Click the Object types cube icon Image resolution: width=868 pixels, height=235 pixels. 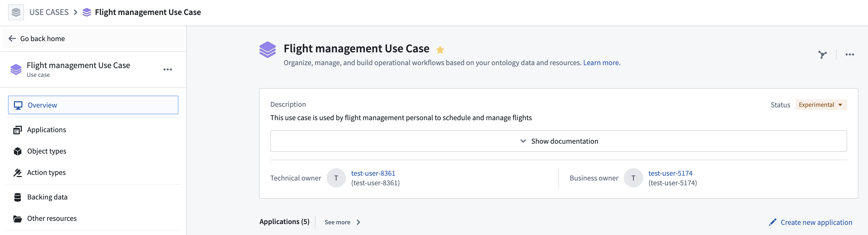point(18,151)
